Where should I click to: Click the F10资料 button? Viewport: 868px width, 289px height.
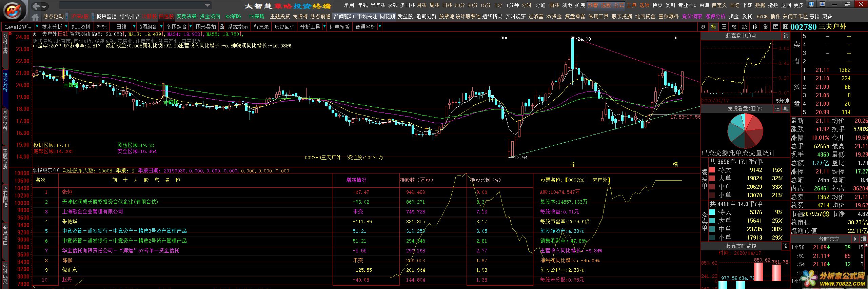point(81,27)
